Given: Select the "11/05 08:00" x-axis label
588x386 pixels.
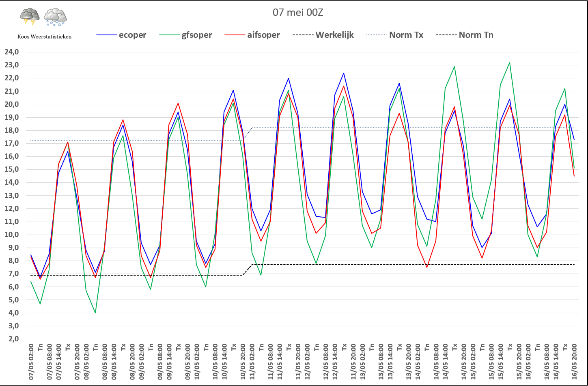Looking at the screenshot, I should 270,361.
